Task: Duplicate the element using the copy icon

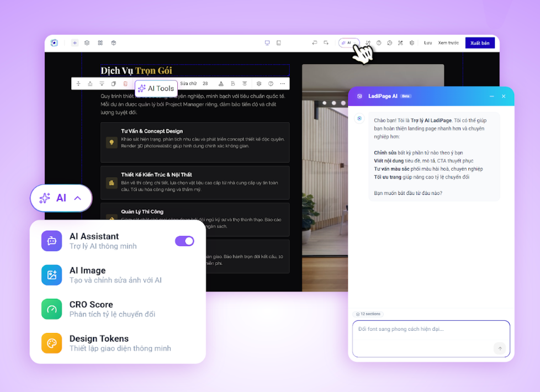Action: 113,83
